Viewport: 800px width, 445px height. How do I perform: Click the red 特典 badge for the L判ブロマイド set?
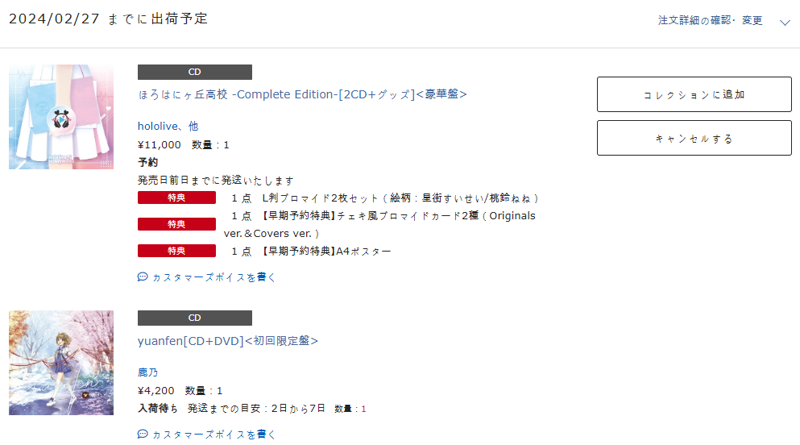pos(177,197)
